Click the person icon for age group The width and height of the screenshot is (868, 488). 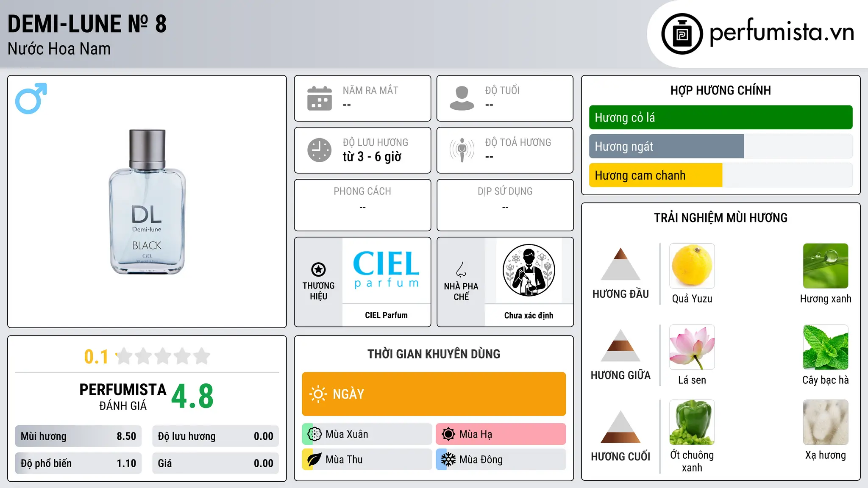click(x=462, y=98)
